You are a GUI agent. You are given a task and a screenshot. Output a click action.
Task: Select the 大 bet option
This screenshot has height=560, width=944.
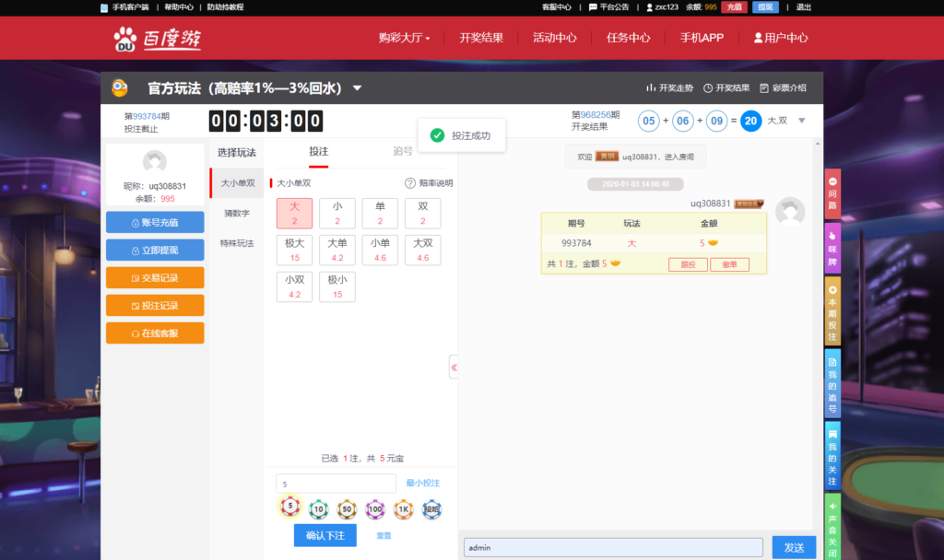(294, 213)
